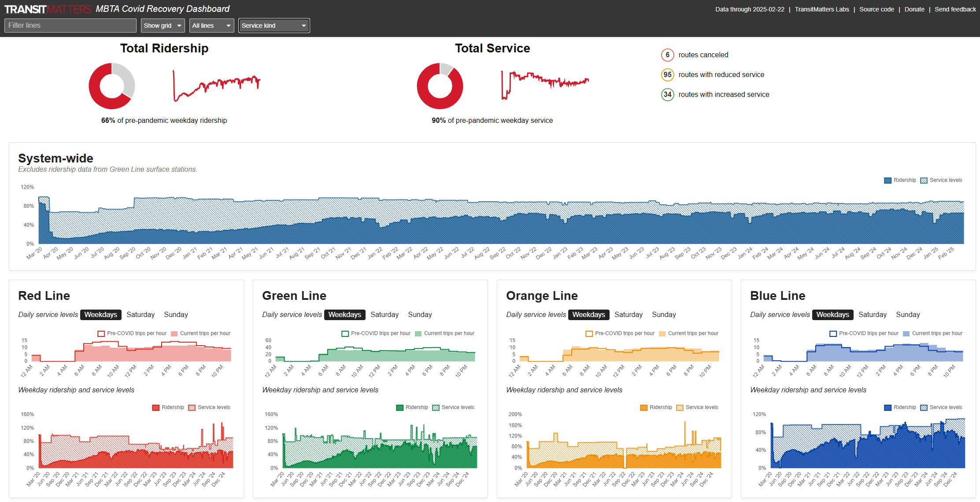Image resolution: width=980 pixels, height=502 pixels.
Task: Click the 'routes with increased service' label
Action: pyautogui.click(x=724, y=95)
